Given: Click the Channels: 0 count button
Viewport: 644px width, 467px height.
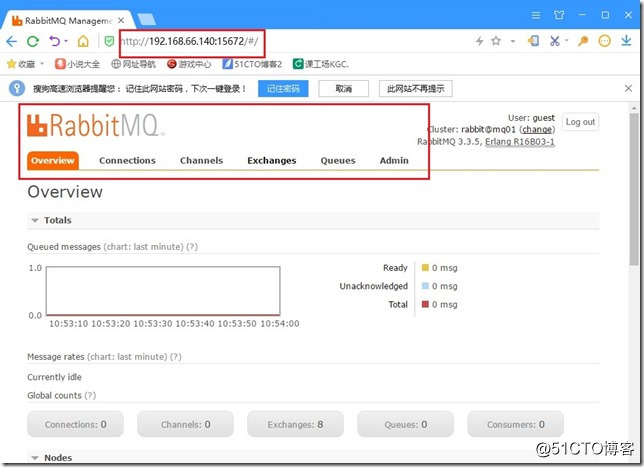Looking at the screenshot, I should tap(186, 424).
